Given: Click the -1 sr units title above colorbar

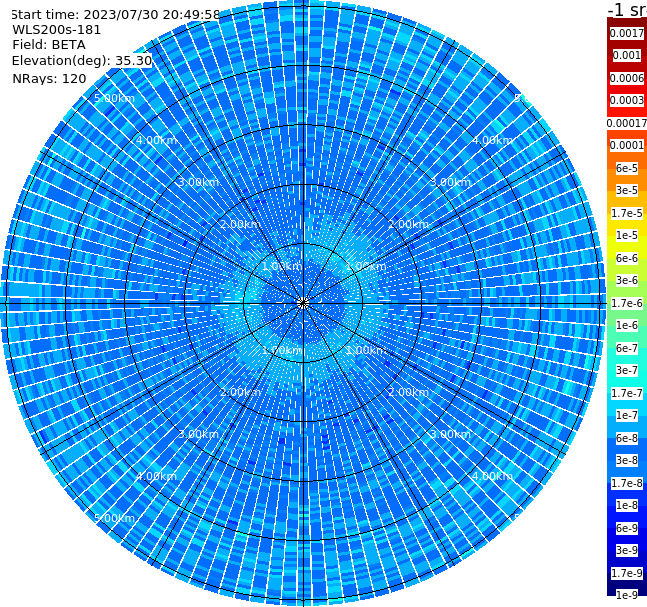Looking at the screenshot, I should tap(627, 9).
